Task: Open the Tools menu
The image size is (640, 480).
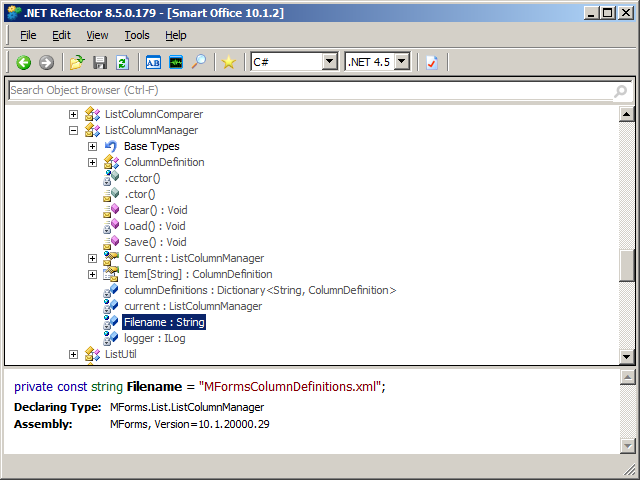Action: click(136, 35)
